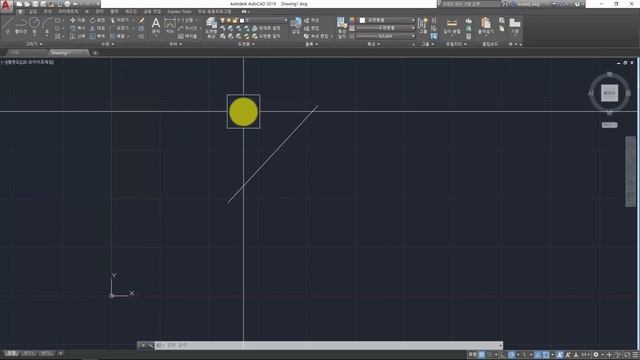
Task: Click the Layout1 tab at bottom
Action: pyautogui.click(x=28, y=353)
